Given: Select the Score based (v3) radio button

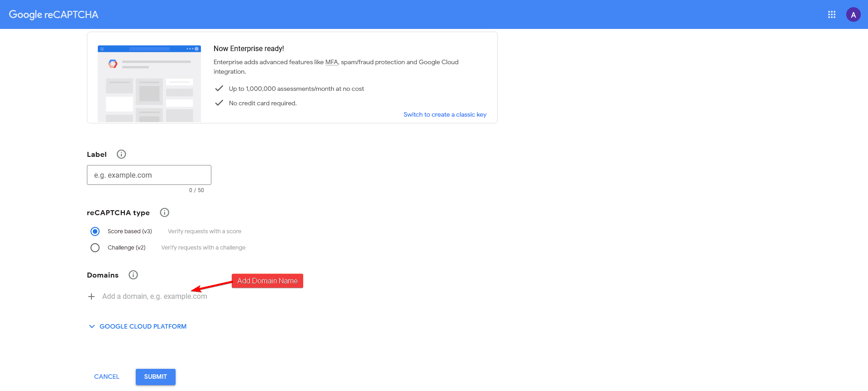Looking at the screenshot, I should click(95, 231).
